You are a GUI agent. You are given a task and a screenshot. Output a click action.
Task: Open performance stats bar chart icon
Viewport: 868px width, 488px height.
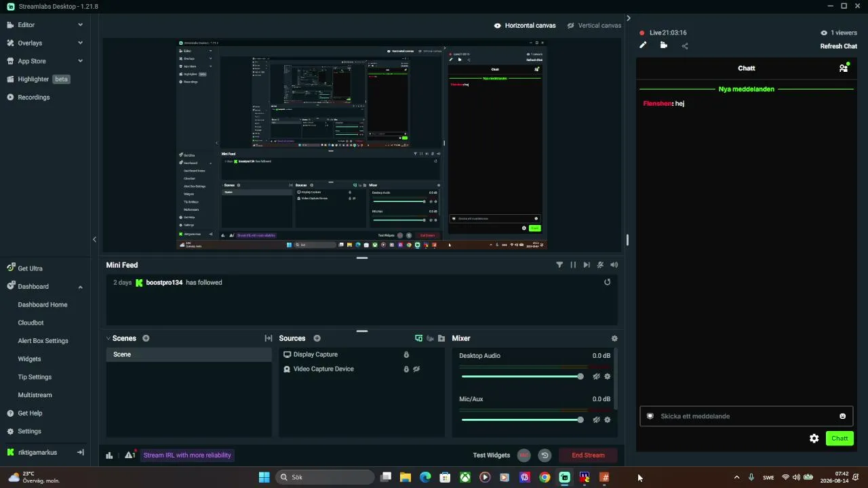pos(109,455)
